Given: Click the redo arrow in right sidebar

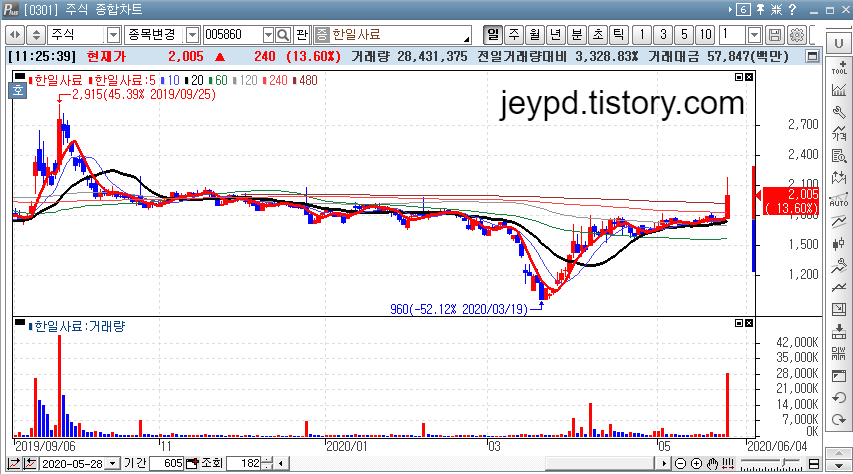Looking at the screenshot, I should click(839, 420).
